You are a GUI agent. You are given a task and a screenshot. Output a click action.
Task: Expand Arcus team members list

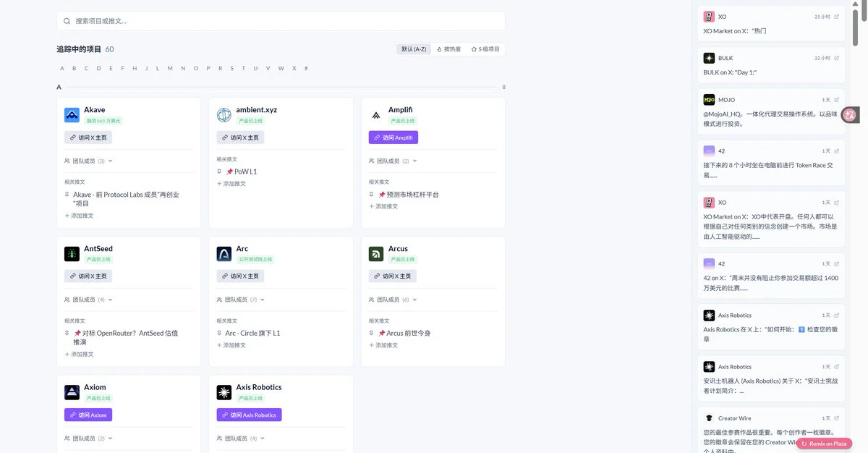coord(393,300)
